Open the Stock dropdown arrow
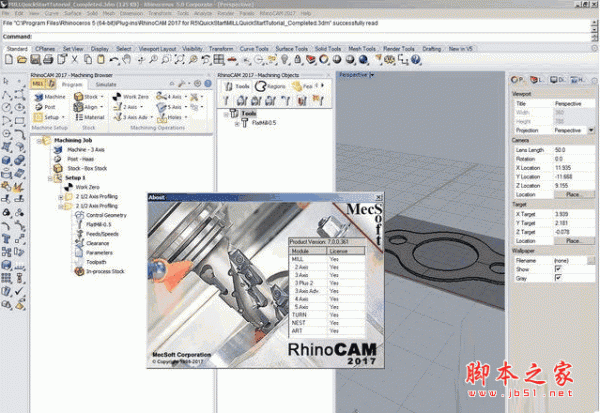The height and width of the screenshot is (413, 600). click(102, 97)
